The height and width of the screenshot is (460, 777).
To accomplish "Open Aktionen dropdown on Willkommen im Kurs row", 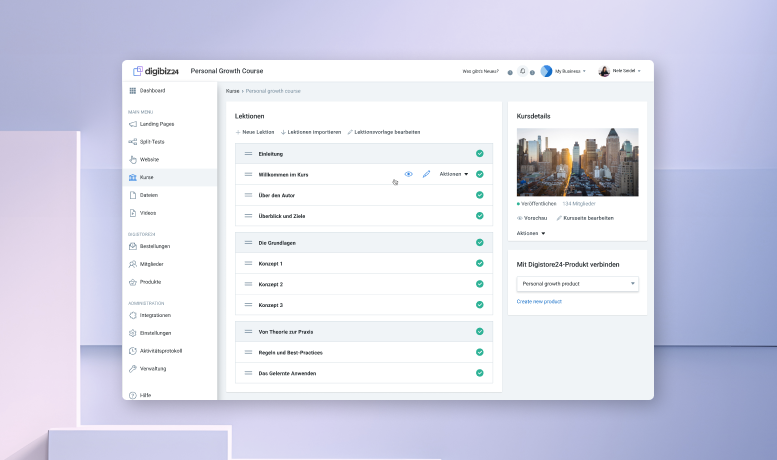I will pos(454,174).
